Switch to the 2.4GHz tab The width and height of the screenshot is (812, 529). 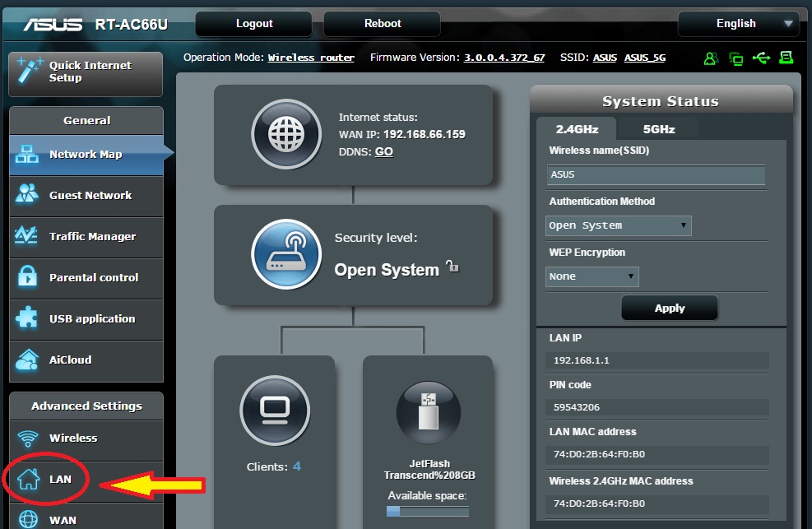[x=577, y=129]
